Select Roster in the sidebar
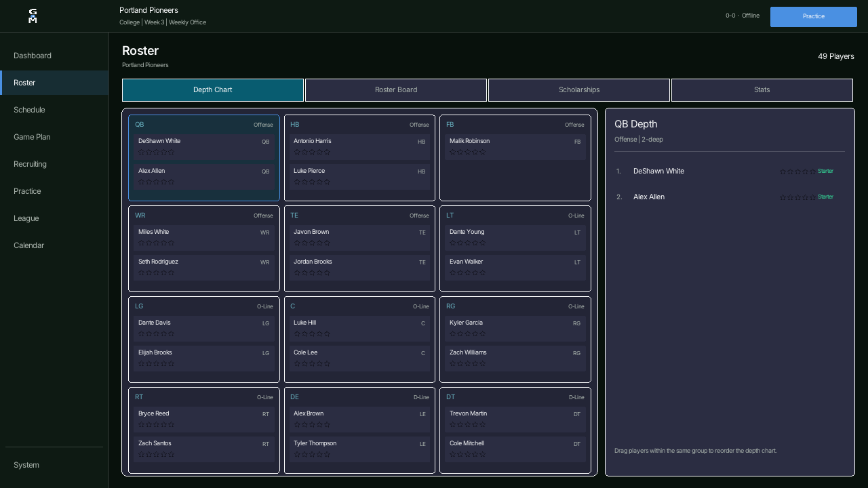 click(54, 83)
